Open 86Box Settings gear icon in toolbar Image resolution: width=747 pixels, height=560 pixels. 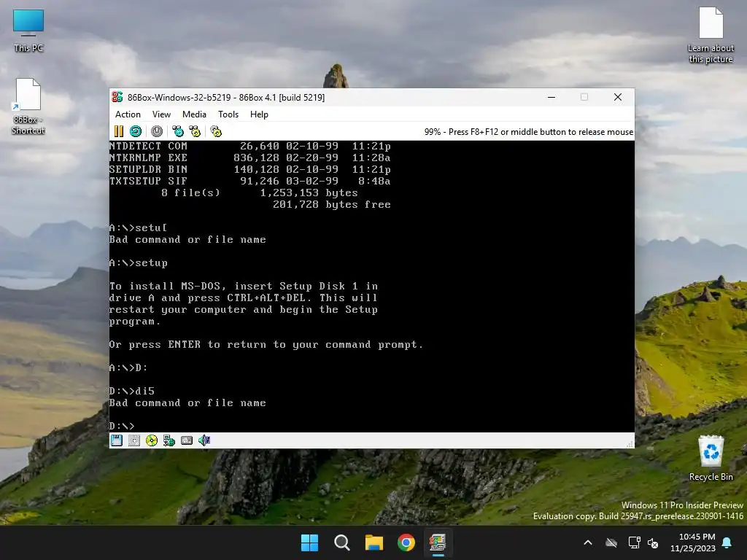tap(216, 131)
